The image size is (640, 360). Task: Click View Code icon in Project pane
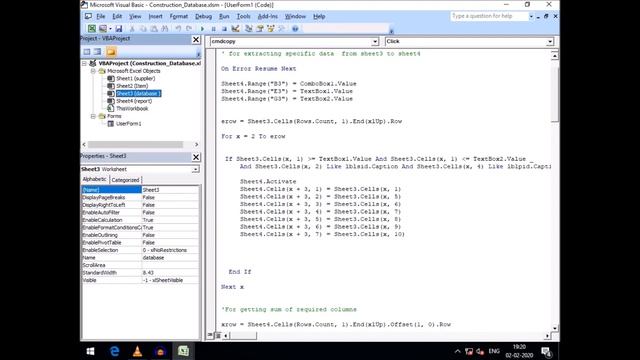87,52
